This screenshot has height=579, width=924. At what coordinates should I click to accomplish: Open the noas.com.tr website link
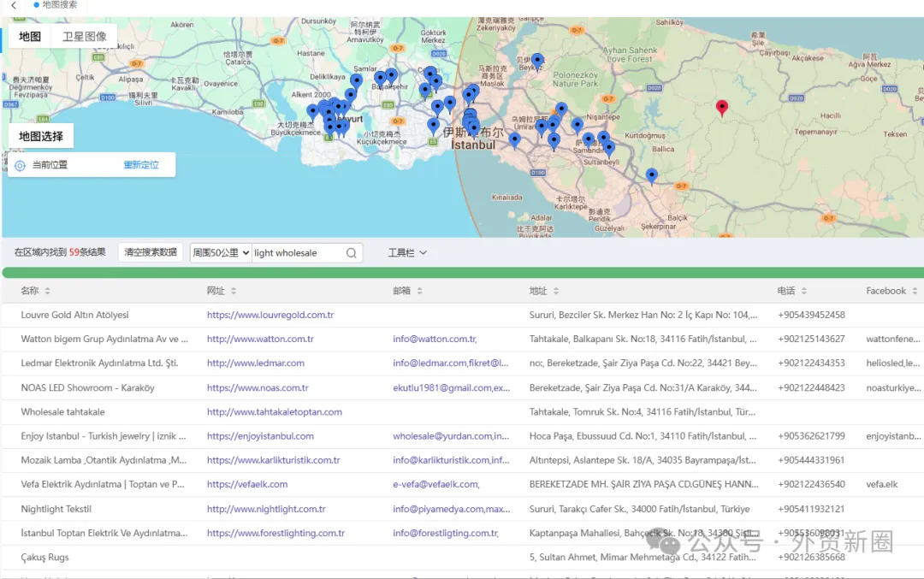258,388
